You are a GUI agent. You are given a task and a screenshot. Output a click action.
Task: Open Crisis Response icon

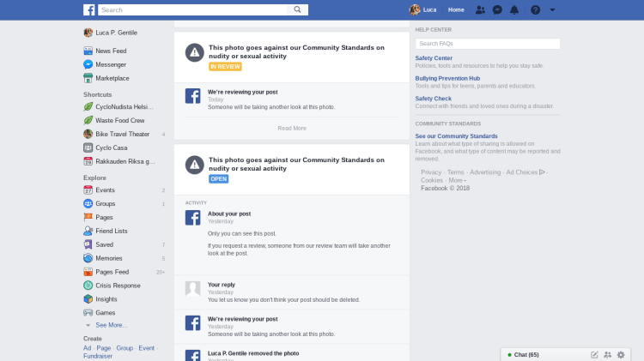(x=88, y=286)
